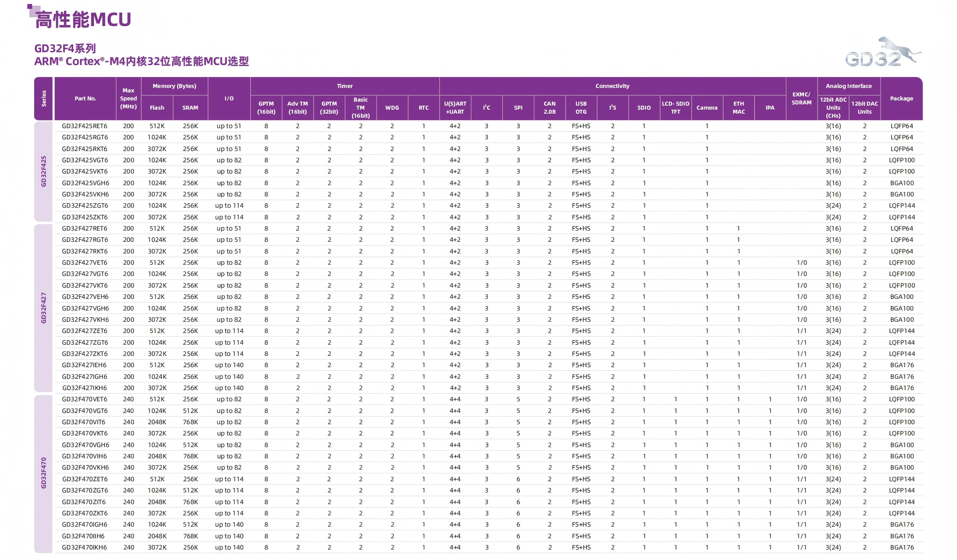The width and height of the screenshot is (957, 560).
Task: Select the GD32F425 series label
Action: [43, 171]
